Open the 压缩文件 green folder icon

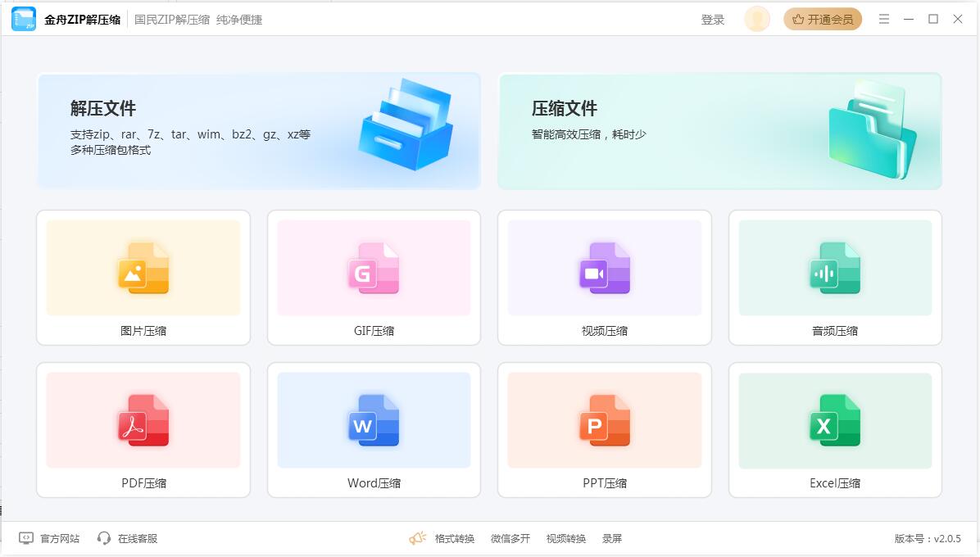(x=872, y=130)
